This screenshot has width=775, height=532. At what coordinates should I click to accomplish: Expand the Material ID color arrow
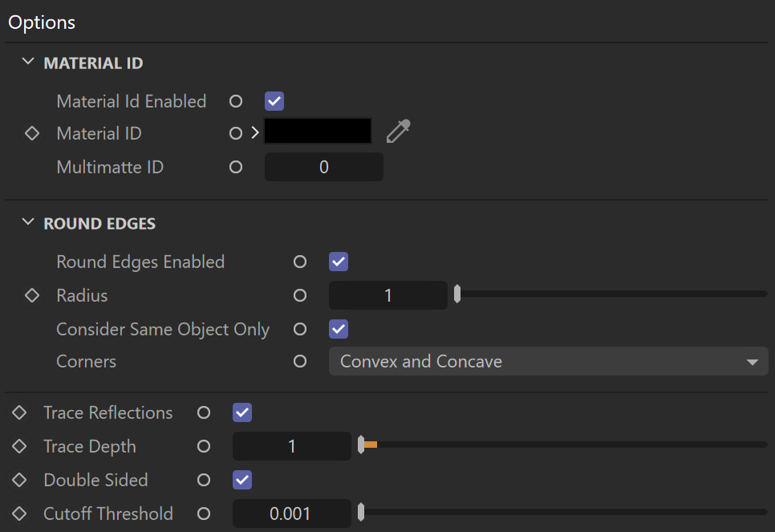pyautogui.click(x=255, y=132)
